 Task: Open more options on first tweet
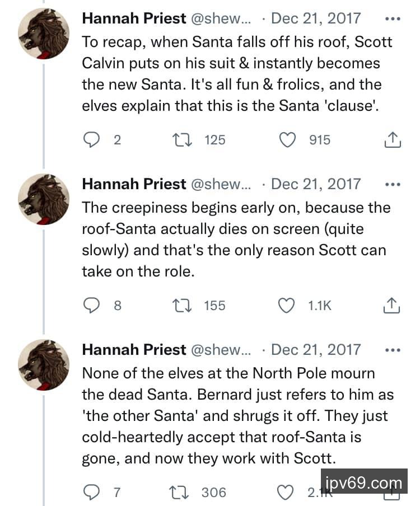coord(393,18)
